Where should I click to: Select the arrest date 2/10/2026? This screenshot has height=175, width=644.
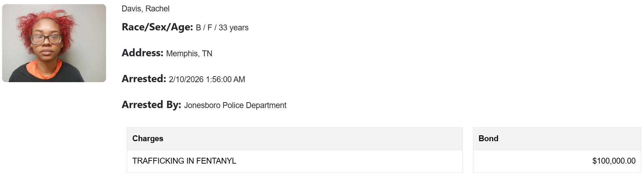coord(186,79)
